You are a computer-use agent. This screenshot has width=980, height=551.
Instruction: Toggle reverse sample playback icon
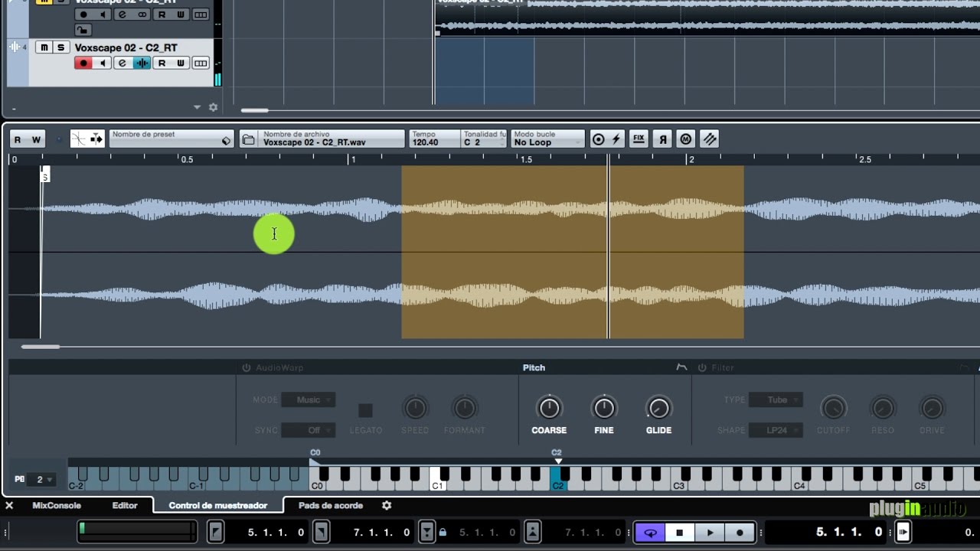click(x=663, y=139)
